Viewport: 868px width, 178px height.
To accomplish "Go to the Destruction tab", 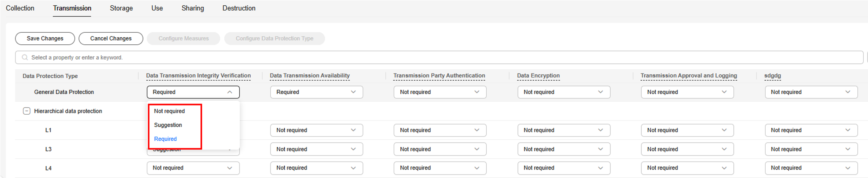I will click(239, 8).
